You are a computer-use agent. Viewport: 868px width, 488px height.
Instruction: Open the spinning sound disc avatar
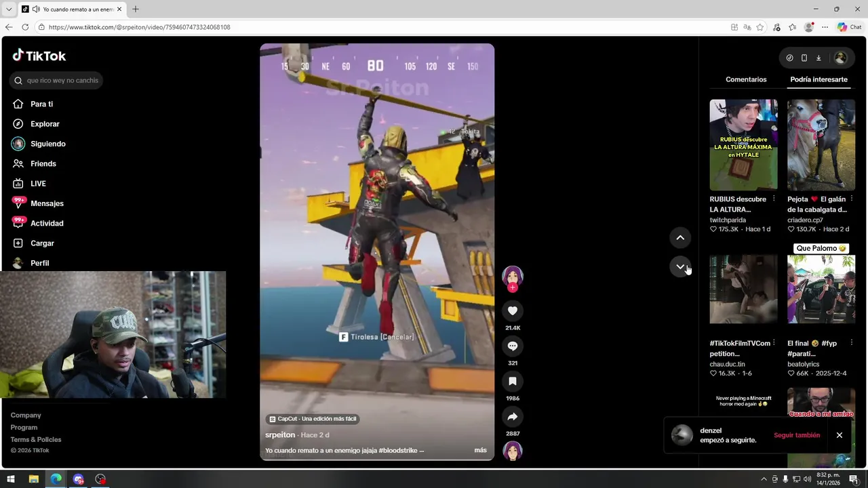(513, 451)
